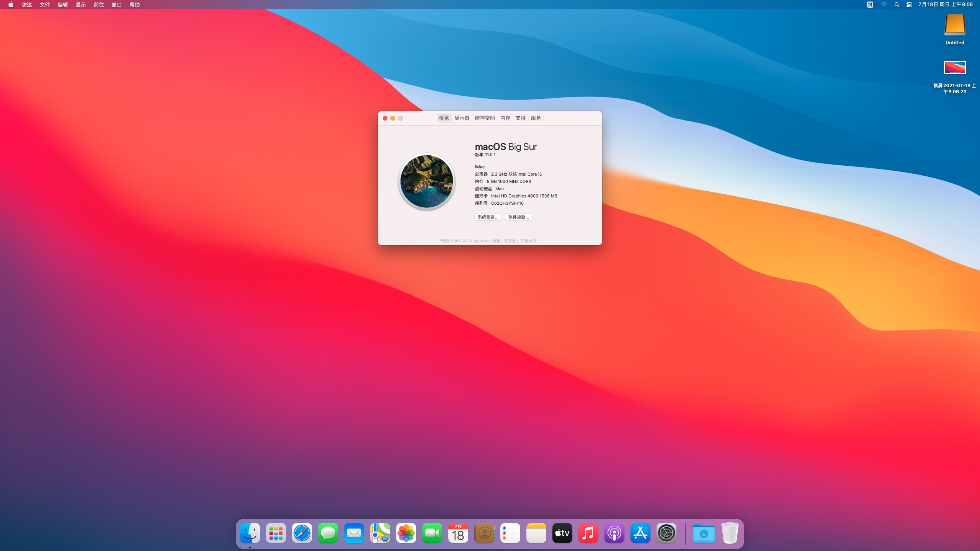This screenshot has height=551, width=980.
Task: Open the 窗口 menu
Action: coord(117,5)
